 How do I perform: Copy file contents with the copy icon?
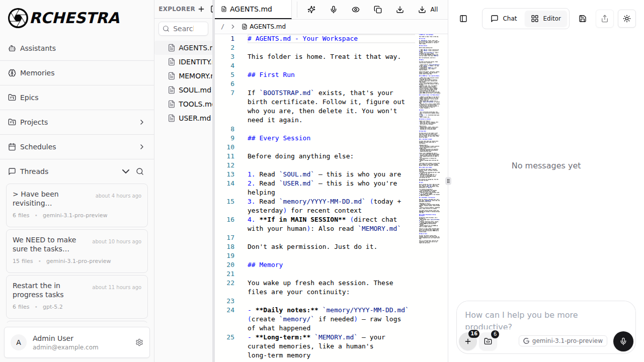378,10
